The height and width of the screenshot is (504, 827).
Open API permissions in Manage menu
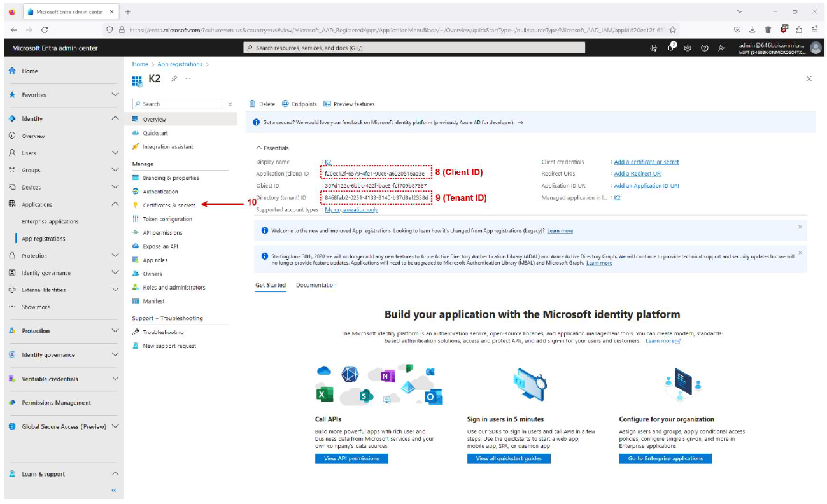[x=162, y=233]
